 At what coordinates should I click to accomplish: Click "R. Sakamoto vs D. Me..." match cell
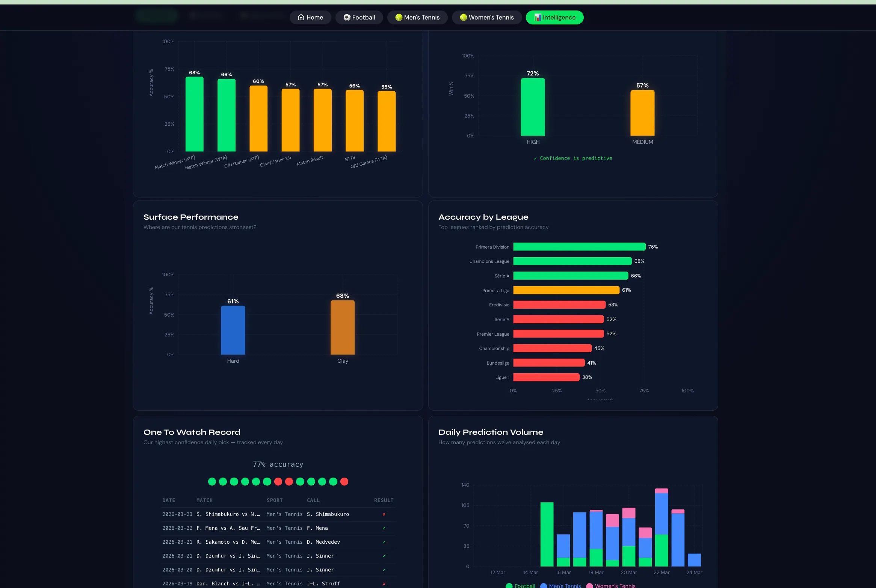[x=228, y=542]
